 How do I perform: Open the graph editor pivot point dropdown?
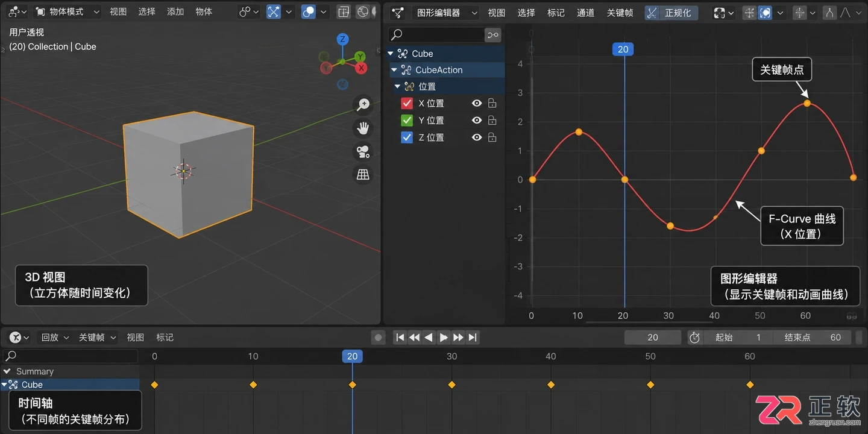click(805, 13)
